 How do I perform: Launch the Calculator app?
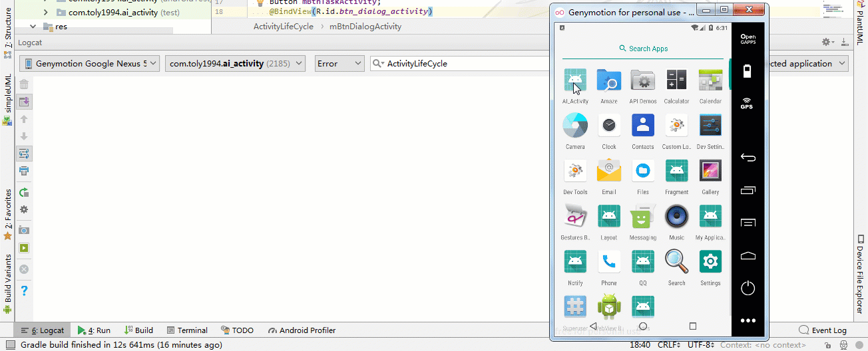coord(676,81)
